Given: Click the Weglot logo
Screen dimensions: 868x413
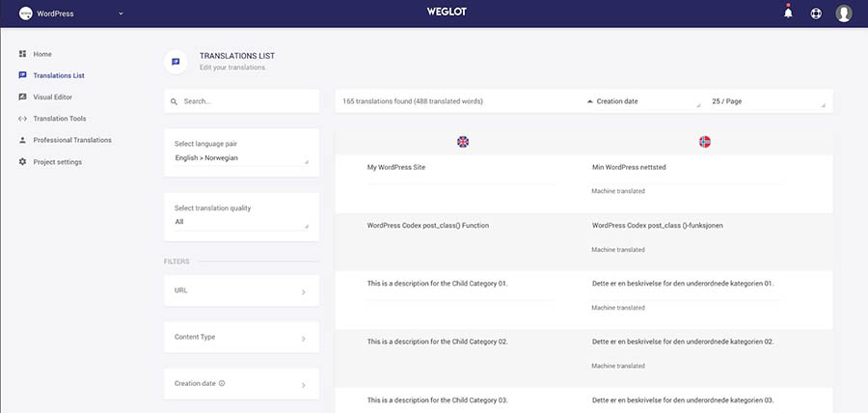Looking at the screenshot, I should (x=447, y=12).
